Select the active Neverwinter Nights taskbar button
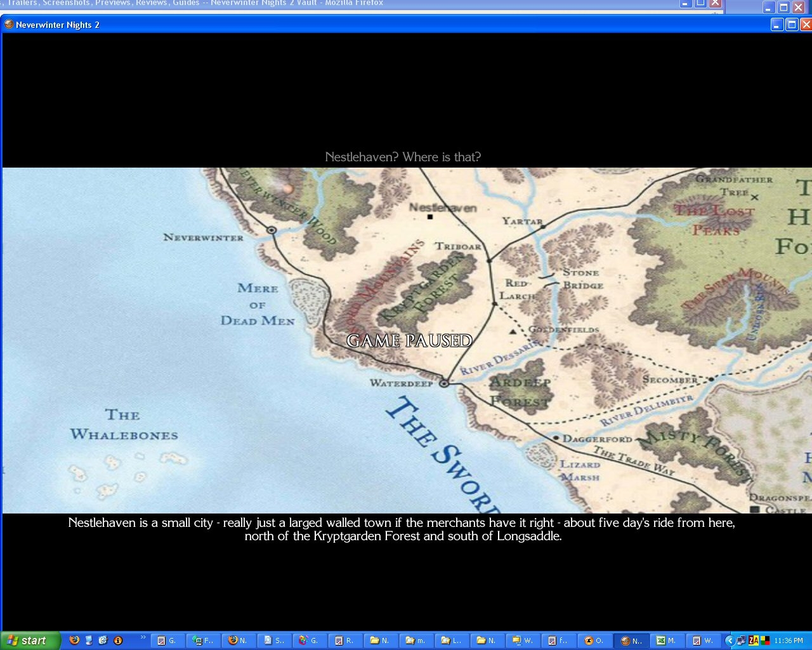 (x=631, y=640)
